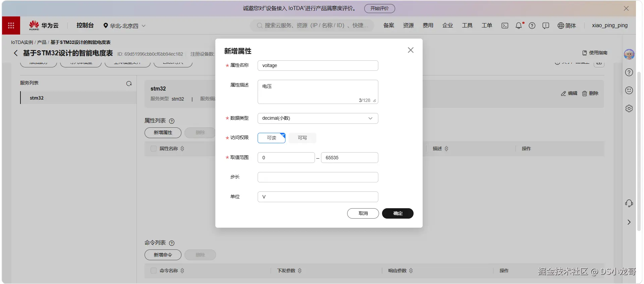Go back with the arrow beside product title

click(x=15, y=53)
